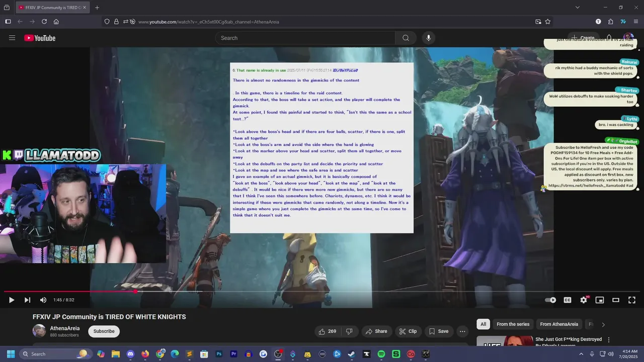
Task: Open the YouTube guide hamburger menu
Action: pyautogui.click(x=12, y=38)
